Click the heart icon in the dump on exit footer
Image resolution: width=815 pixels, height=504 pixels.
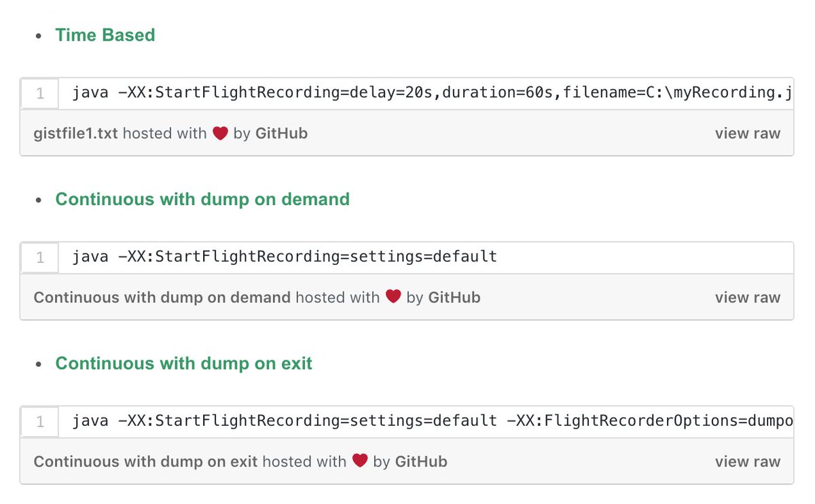[360, 461]
